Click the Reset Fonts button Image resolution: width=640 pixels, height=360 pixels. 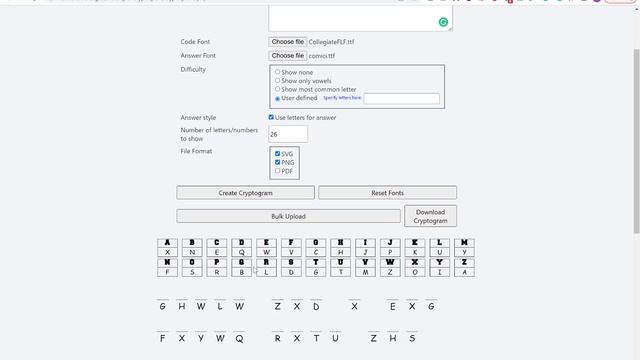point(387,193)
